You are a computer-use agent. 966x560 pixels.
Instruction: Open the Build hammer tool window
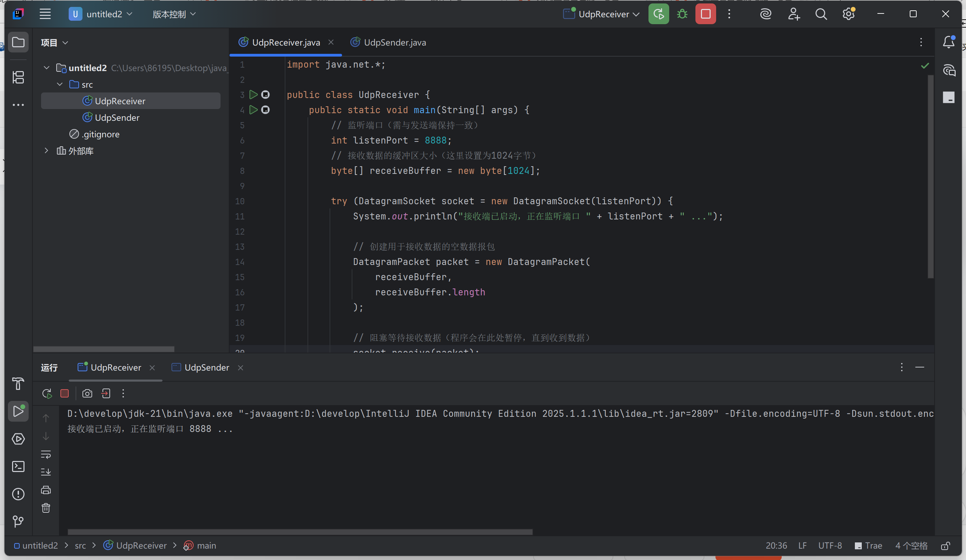[18, 384]
